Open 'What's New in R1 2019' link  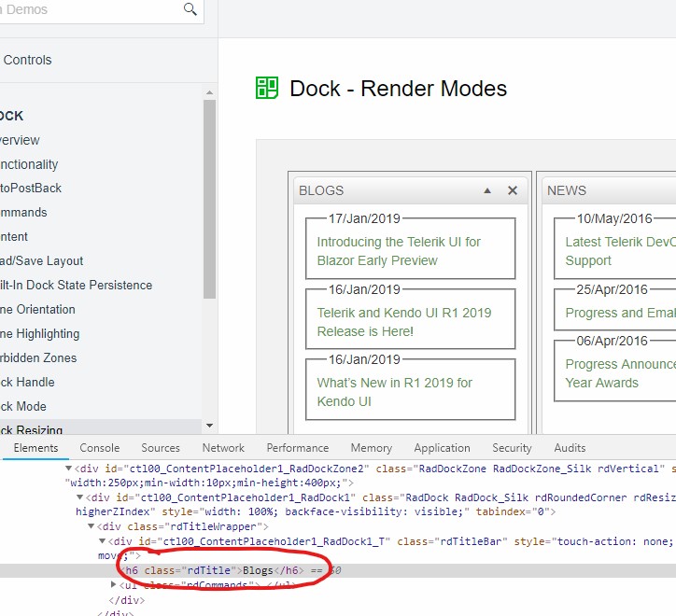(394, 392)
